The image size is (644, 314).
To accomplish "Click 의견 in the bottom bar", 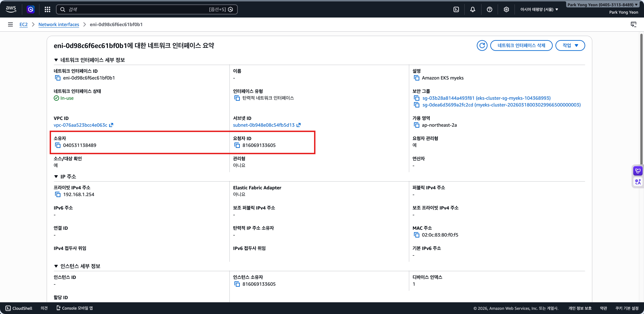I will (x=44, y=308).
